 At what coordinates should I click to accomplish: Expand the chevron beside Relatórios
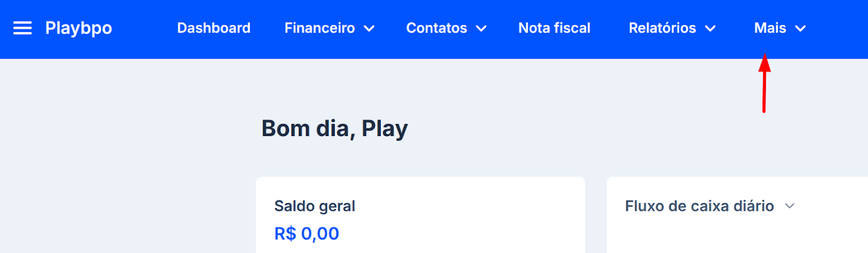pyautogui.click(x=710, y=29)
